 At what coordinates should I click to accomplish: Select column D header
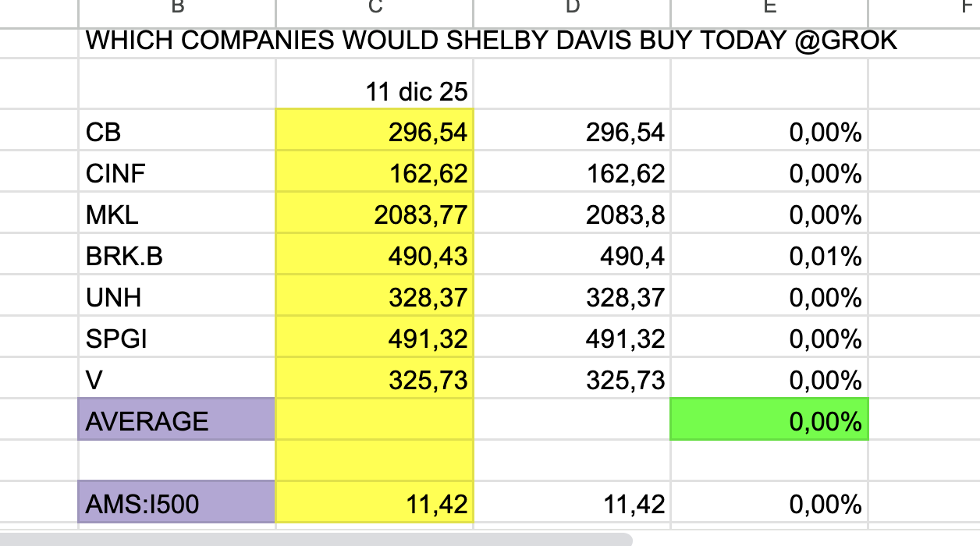coord(572,8)
